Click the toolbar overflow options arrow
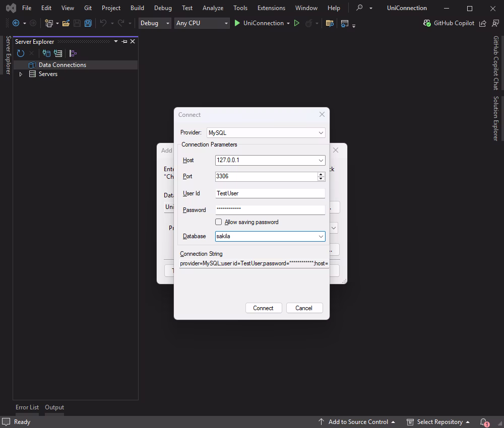This screenshot has height=428, width=504. pyautogui.click(x=354, y=25)
